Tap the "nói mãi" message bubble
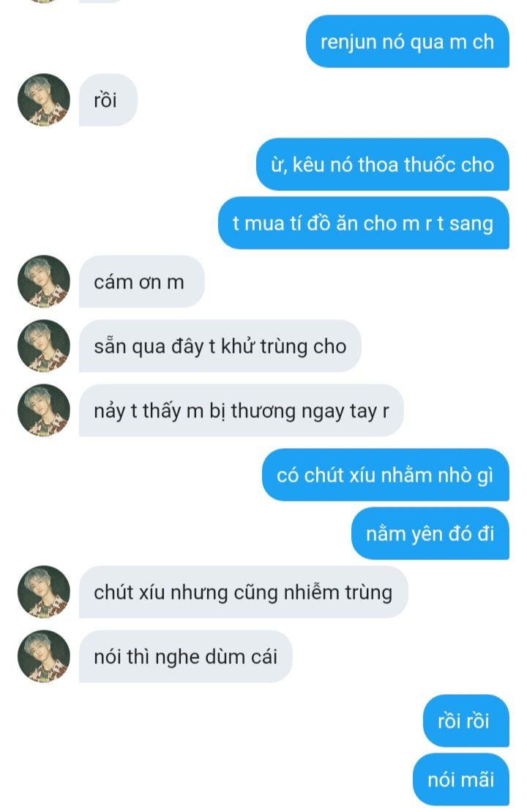 (460, 779)
